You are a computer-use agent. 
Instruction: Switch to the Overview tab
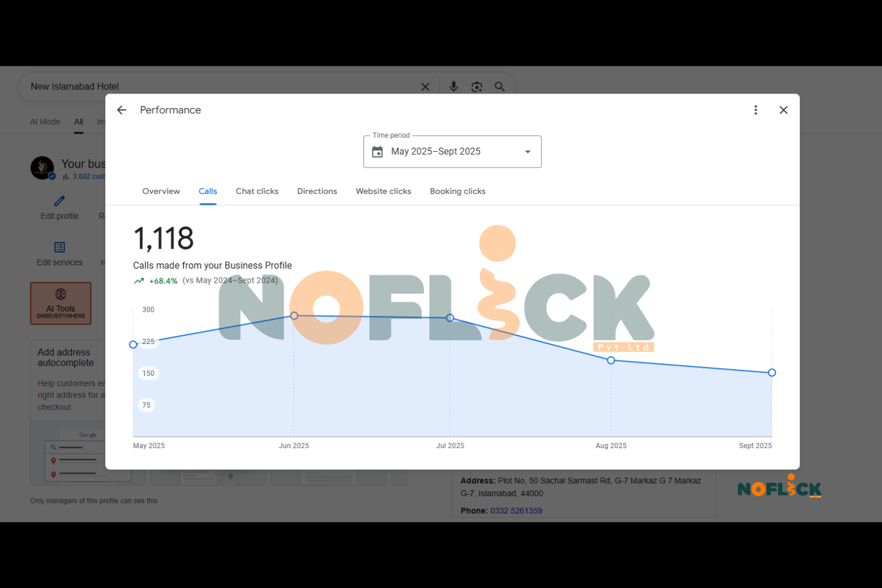tap(161, 191)
